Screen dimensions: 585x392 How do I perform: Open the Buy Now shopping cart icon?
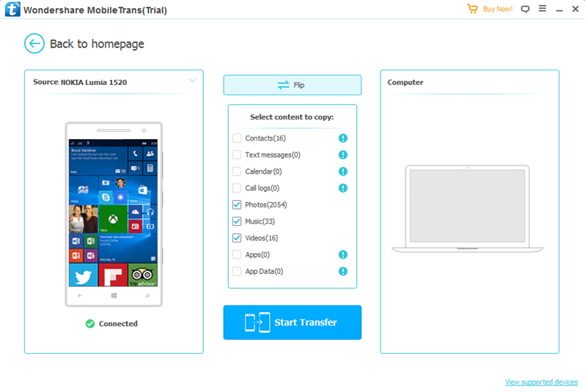472,9
